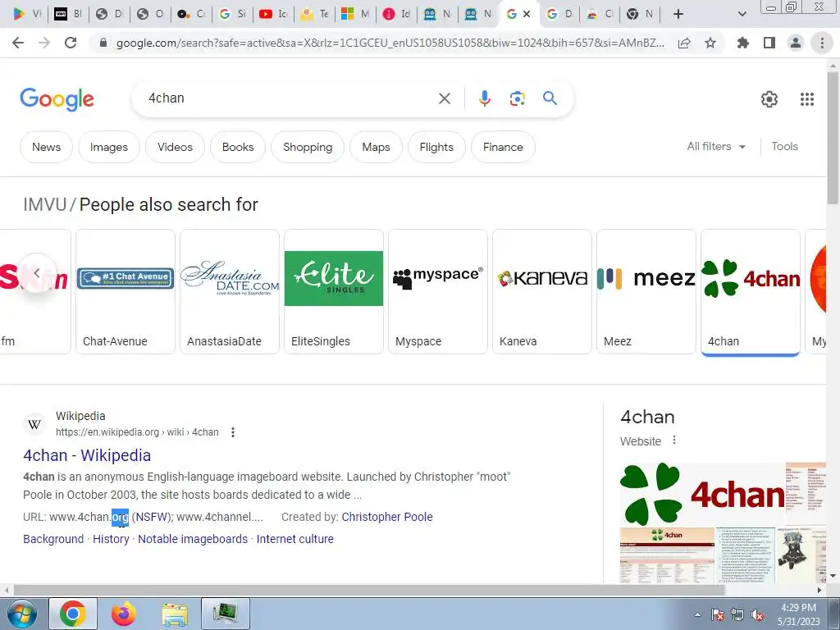840x630 pixels.
Task: Select the Kaneva card
Action: point(542,291)
